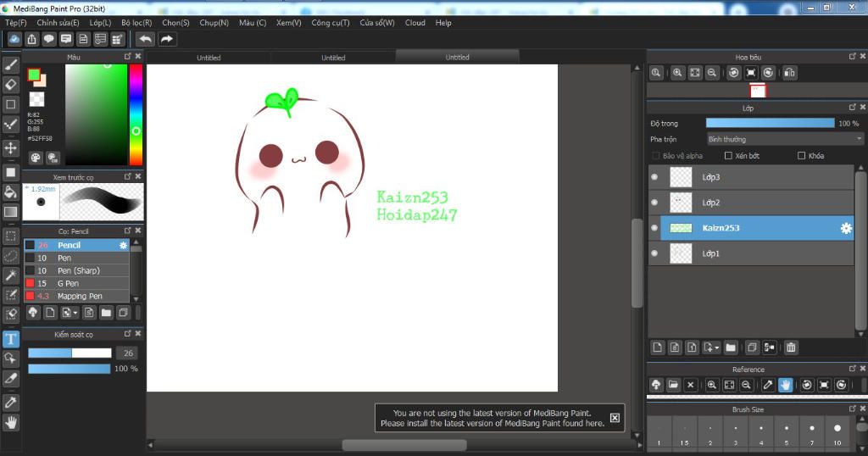Enable the Xén bớt checkbox

pos(728,156)
